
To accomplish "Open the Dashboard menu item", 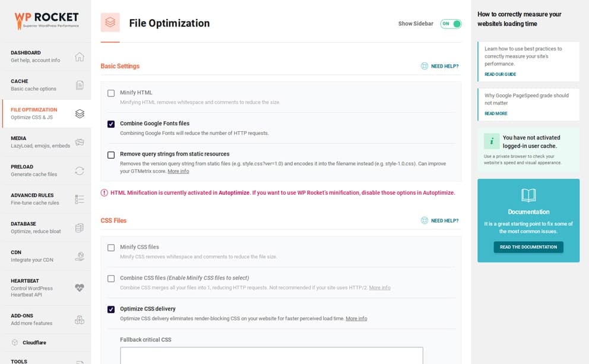I will pos(46,57).
